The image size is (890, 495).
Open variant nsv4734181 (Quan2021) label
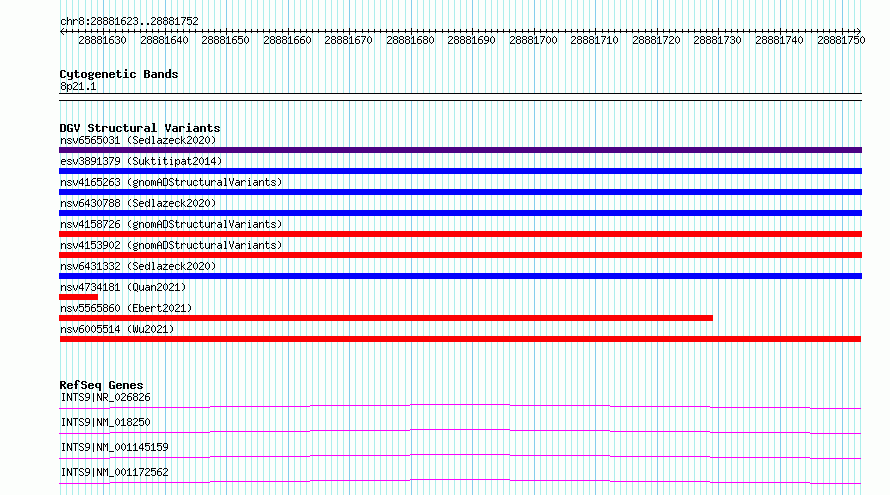click(123, 287)
